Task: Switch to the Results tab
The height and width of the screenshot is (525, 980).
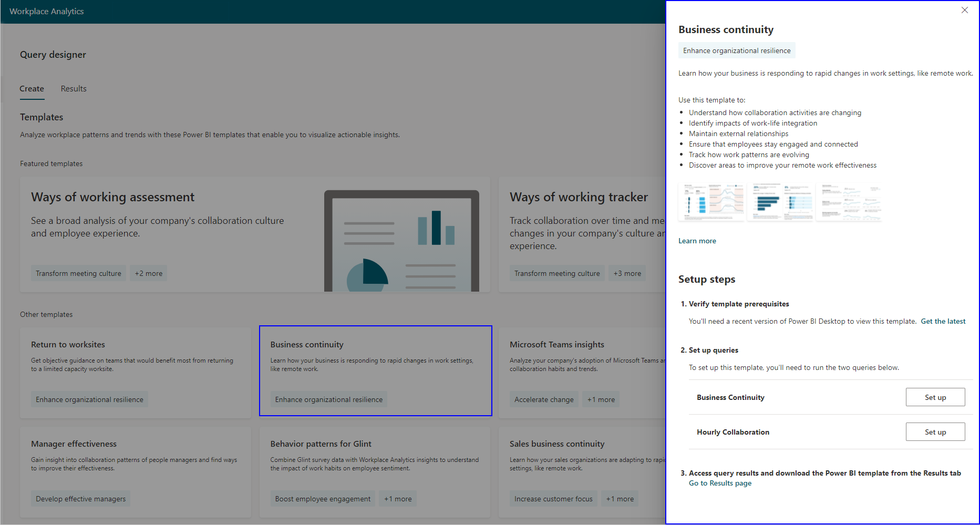Action: click(74, 89)
